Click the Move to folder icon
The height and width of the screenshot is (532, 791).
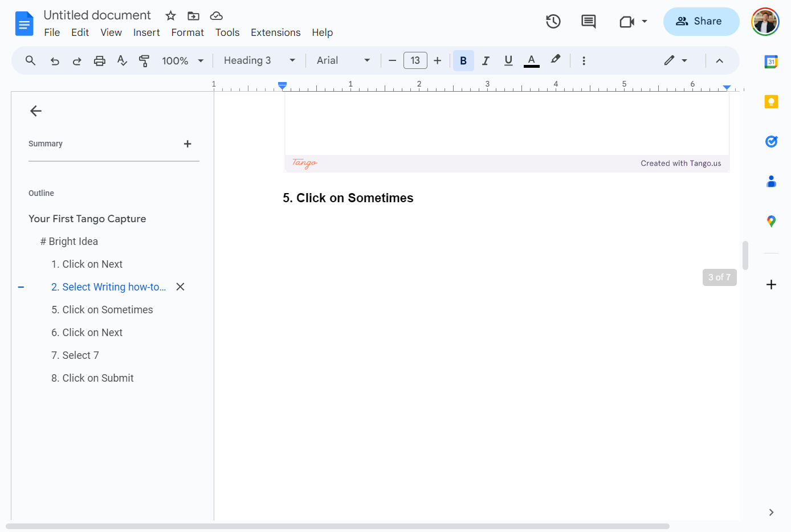click(x=193, y=15)
